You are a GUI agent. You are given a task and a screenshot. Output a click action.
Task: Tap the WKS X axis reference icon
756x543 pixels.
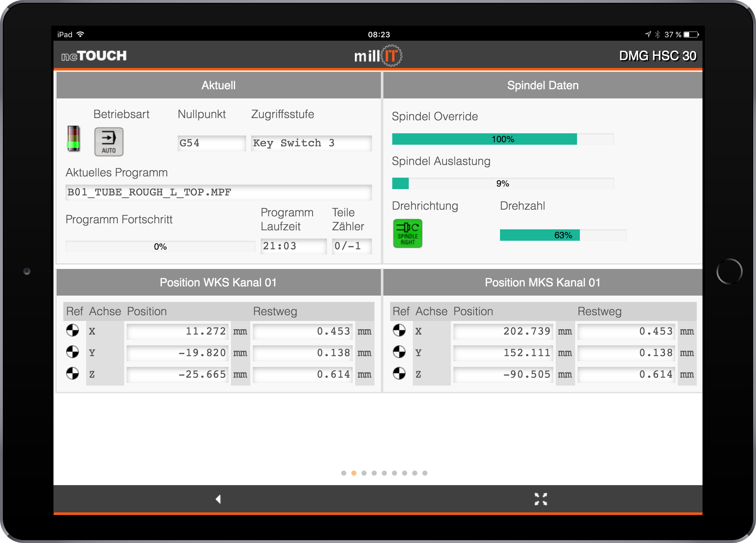coord(72,330)
